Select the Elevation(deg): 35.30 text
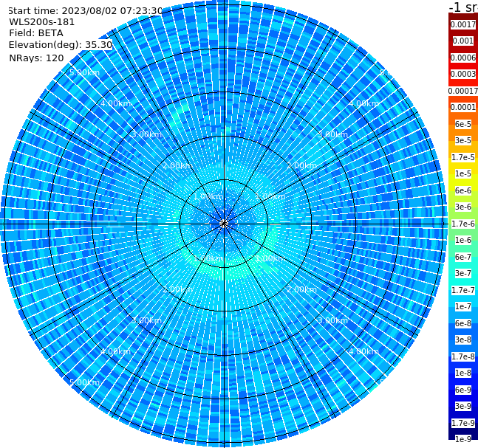This screenshot has width=478, height=448. (61, 45)
